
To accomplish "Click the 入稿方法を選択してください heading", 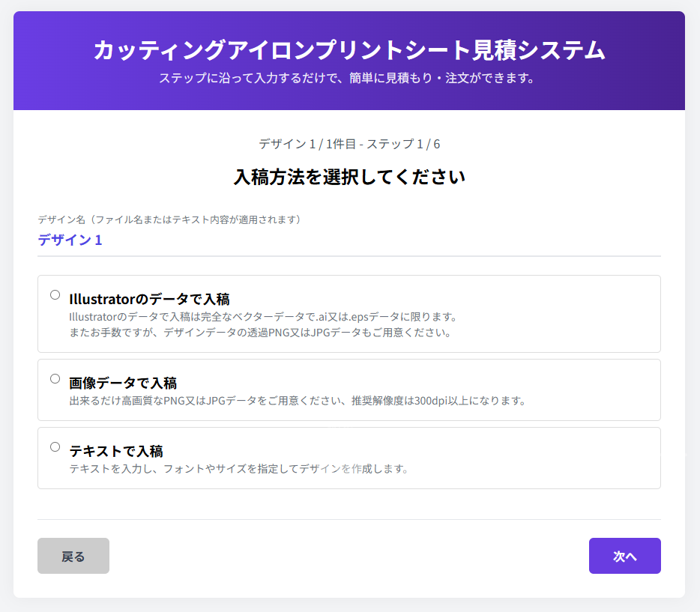I will click(x=349, y=177).
